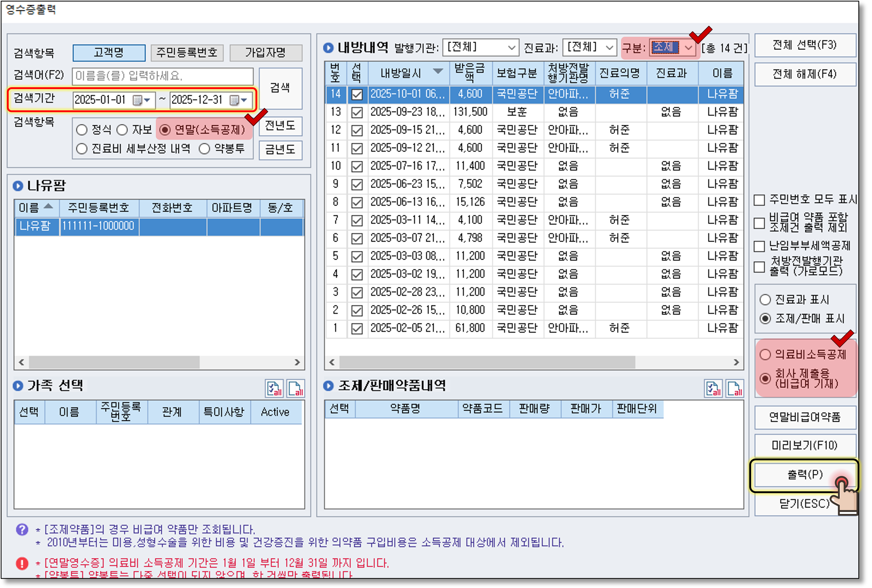Click deselect-all icon in 가족 선택 panel
The height and width of the screenshot is (588, 872).
click(x=296, y=389)
